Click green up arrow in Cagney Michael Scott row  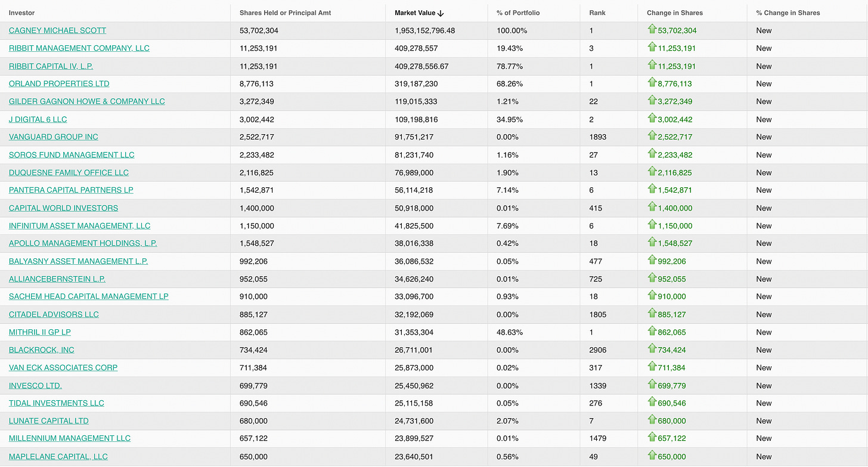click(652, 30)
